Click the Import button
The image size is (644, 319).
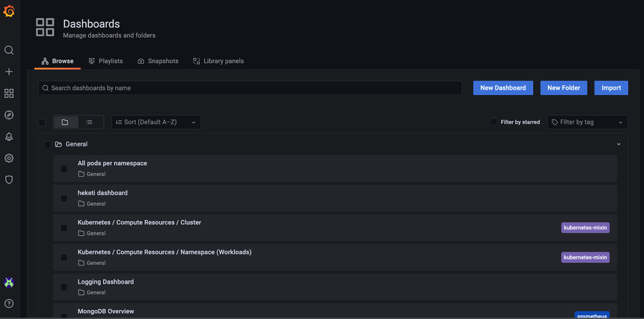pyautogui.click(x=611, y=88)
